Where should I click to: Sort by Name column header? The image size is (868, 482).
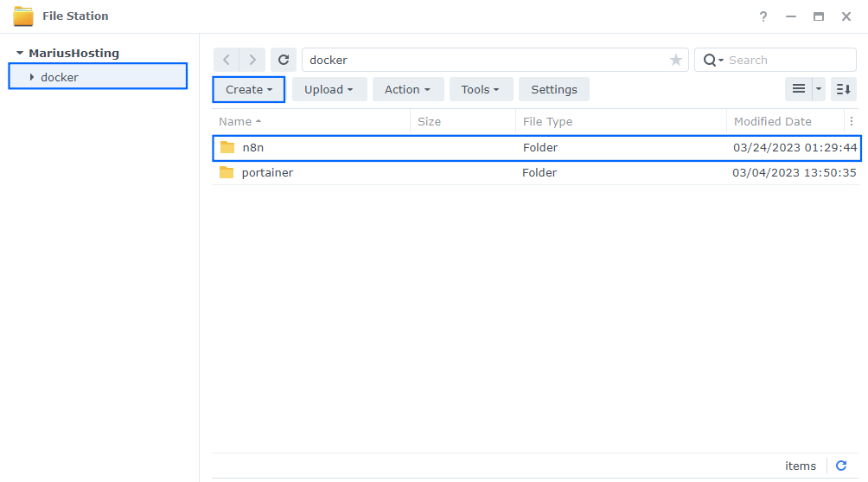click(311, 121)
